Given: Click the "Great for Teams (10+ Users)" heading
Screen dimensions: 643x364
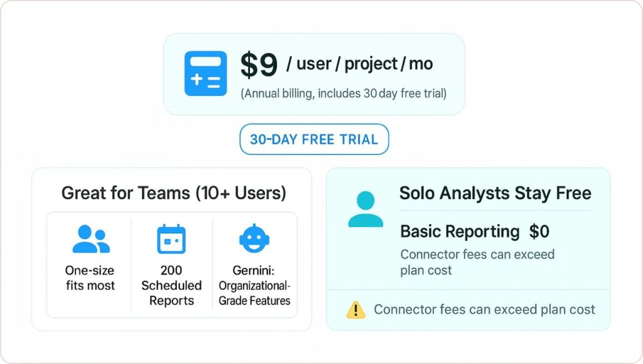Looking at the screenshot, I should (173, 193).
